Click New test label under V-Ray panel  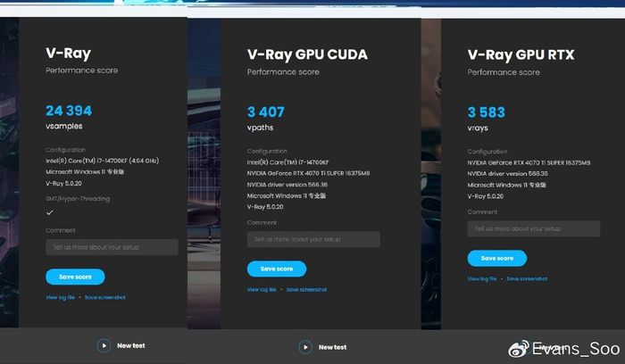[x=131, y=345]
